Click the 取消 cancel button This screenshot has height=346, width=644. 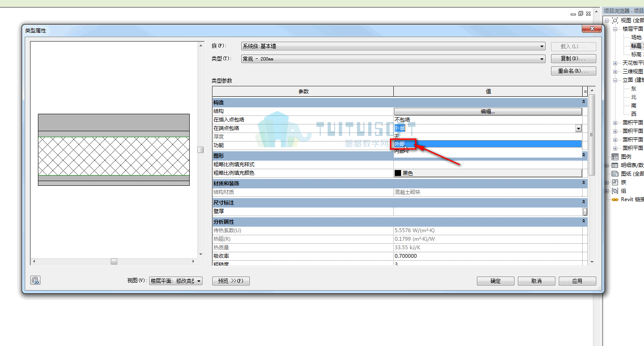[x=536, y=281]
